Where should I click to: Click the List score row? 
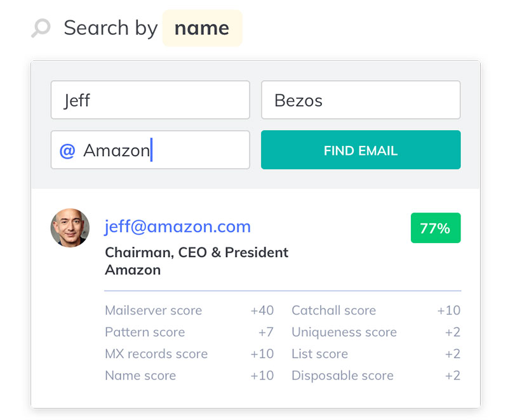(376, 353)
